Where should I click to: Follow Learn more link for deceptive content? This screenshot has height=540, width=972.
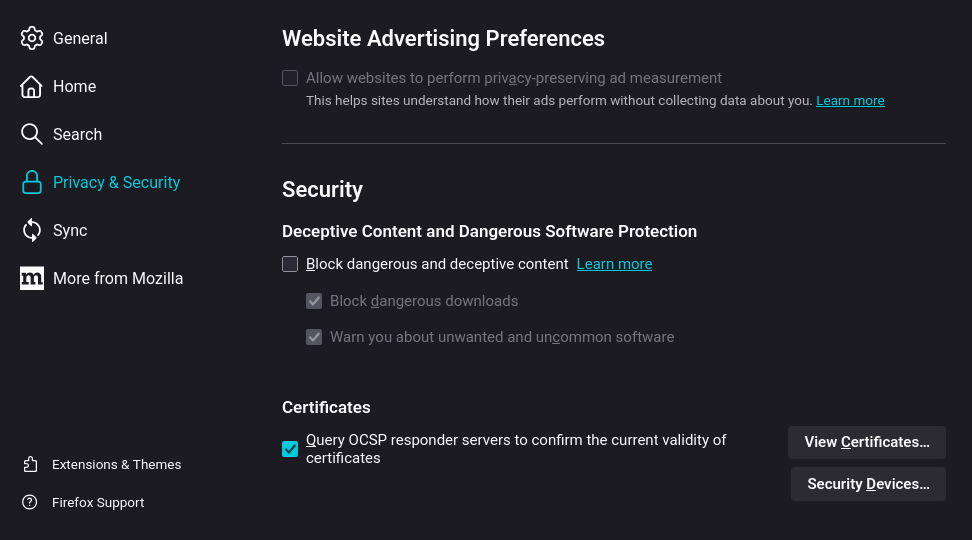pos(614,264)
